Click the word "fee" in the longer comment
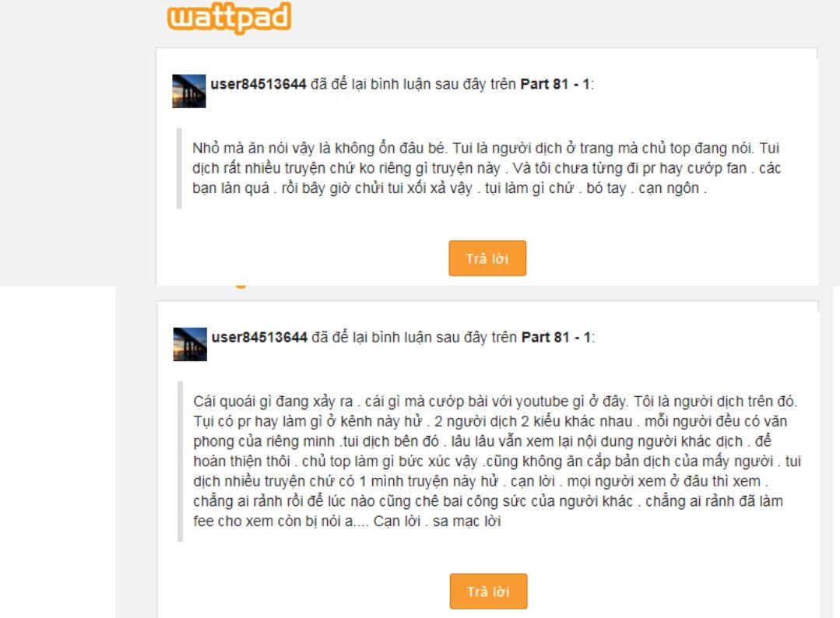Viewport: 840px width, 618px height. (x=203, y=521)
